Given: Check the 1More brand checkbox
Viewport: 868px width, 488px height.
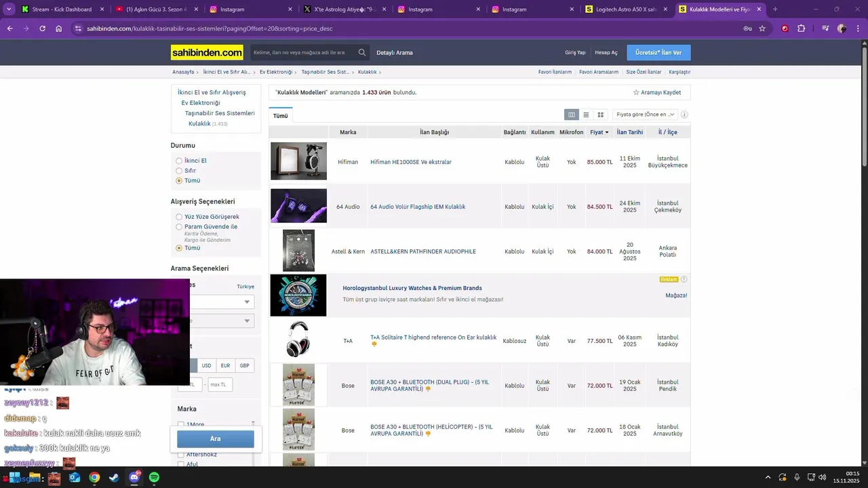Looking at the screenshot, I should coord(181,425).
